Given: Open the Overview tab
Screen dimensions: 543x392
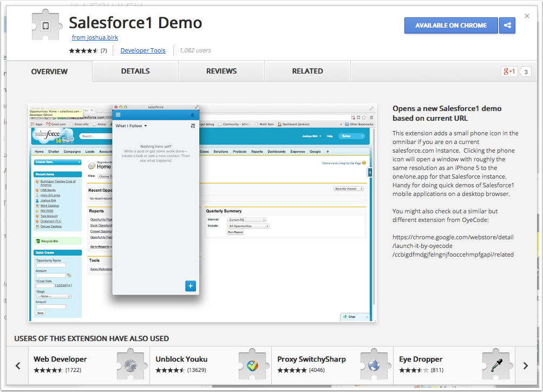Looking at the screenshot, I should click(49, 71).
